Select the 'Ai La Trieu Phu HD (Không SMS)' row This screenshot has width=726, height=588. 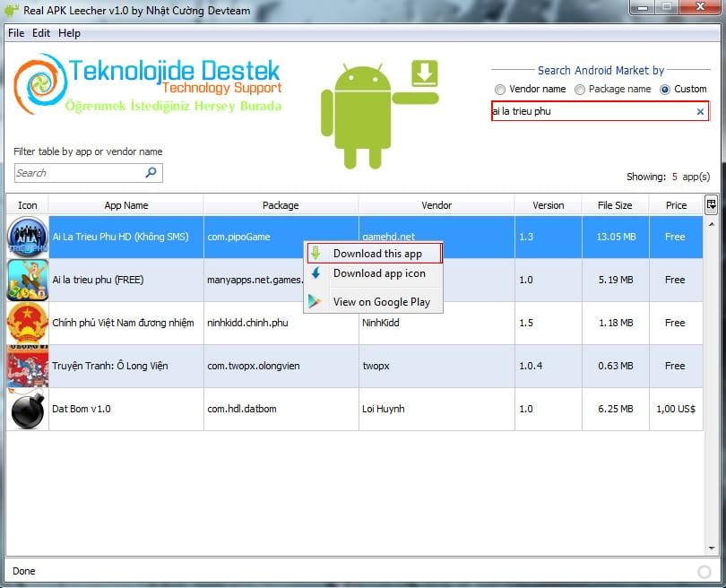coord(355,237)
